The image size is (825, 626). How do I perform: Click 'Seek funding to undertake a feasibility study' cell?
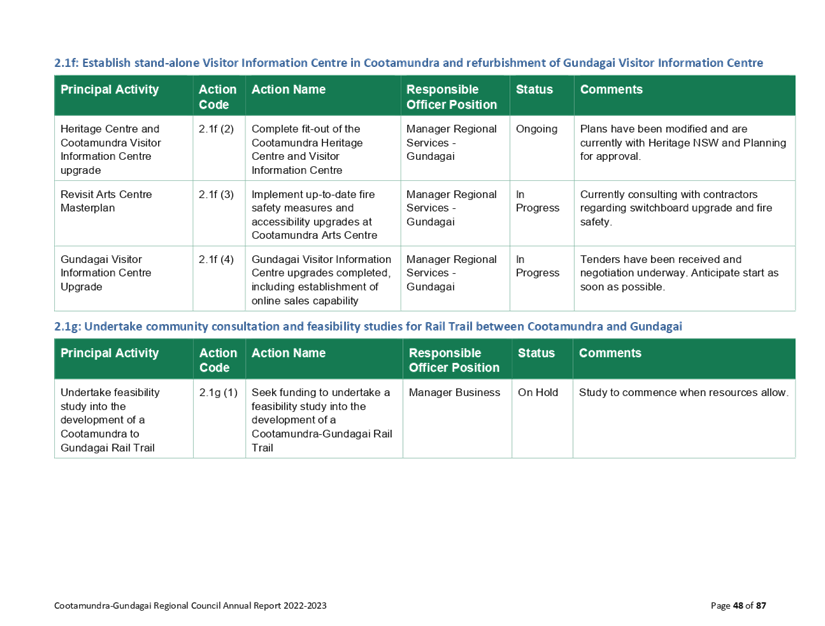pyautogui.click(x=322, y=420)
